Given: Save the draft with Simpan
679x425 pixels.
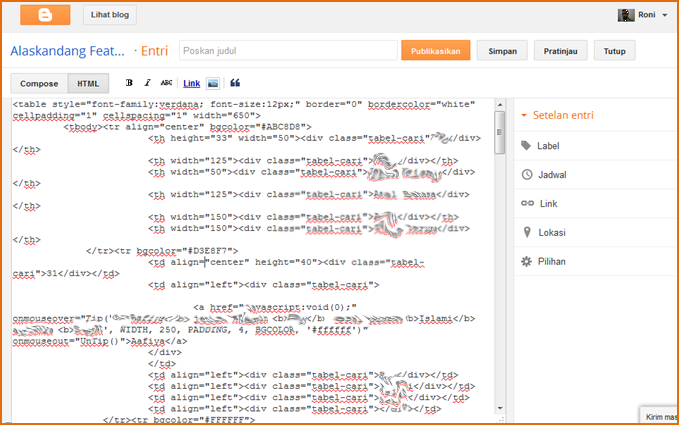Looking at the screenshot, I should [x=502, y=51].
